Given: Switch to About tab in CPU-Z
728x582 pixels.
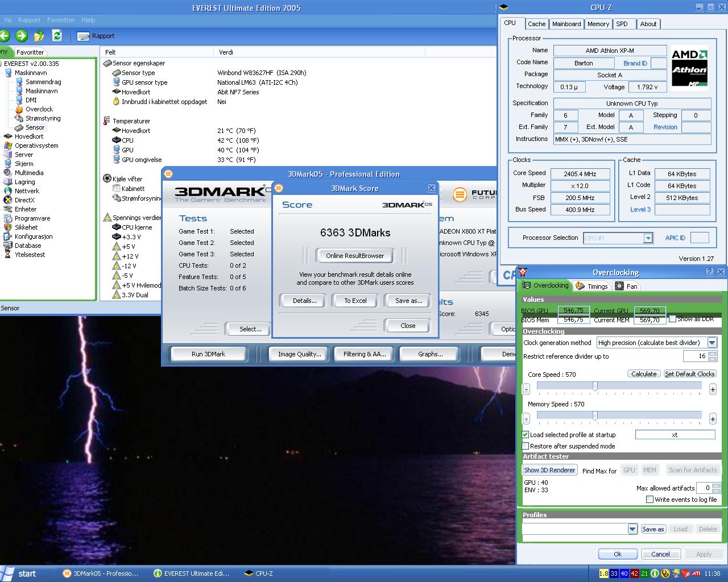Looking at the screenshot, I should (x=648, y=24).
